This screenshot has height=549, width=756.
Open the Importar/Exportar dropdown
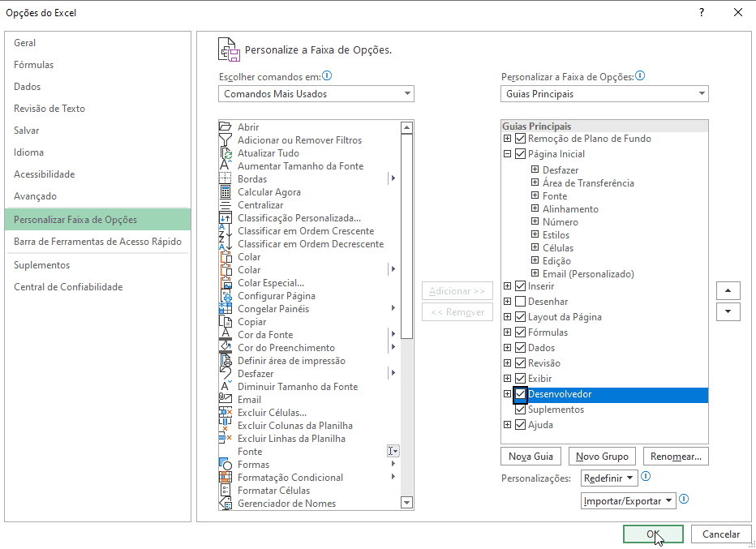[629, 501]
